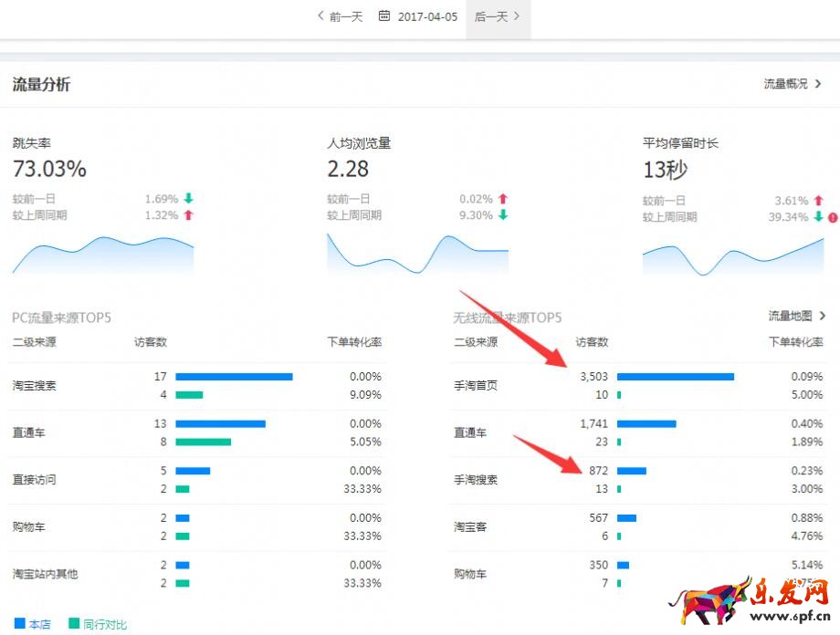840x635 pixels.
Task: Go to previous day (前一天)
Action: click(340, 16)
